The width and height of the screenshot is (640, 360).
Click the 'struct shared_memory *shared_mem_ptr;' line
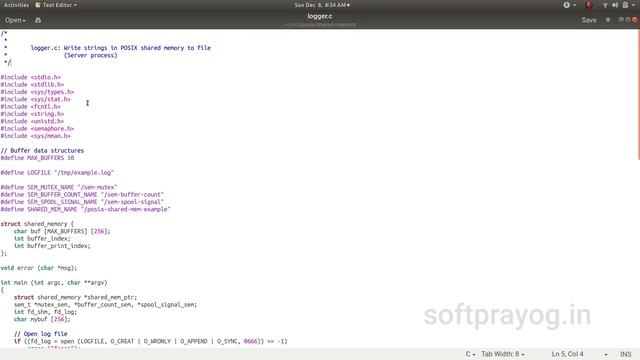[x=76, y=298]
